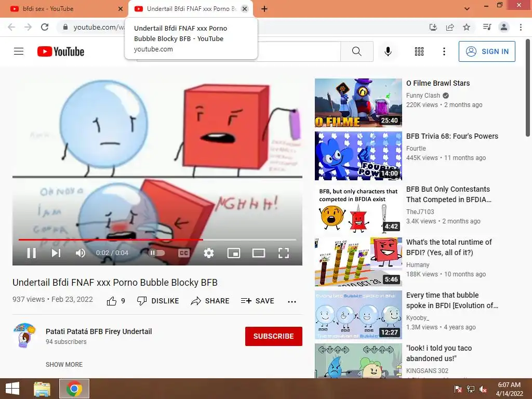Share this page from address bar
Screen dimensions: 532x399
point(450,27)
